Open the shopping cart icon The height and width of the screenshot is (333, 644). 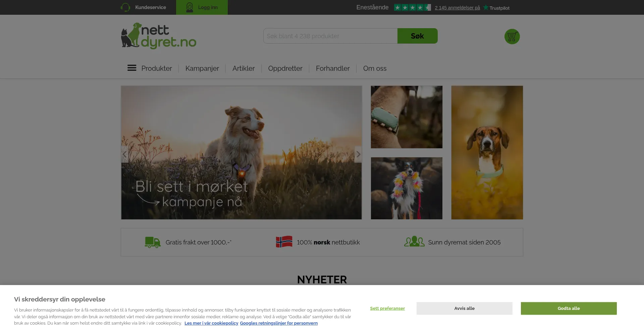tap(512, 37)
